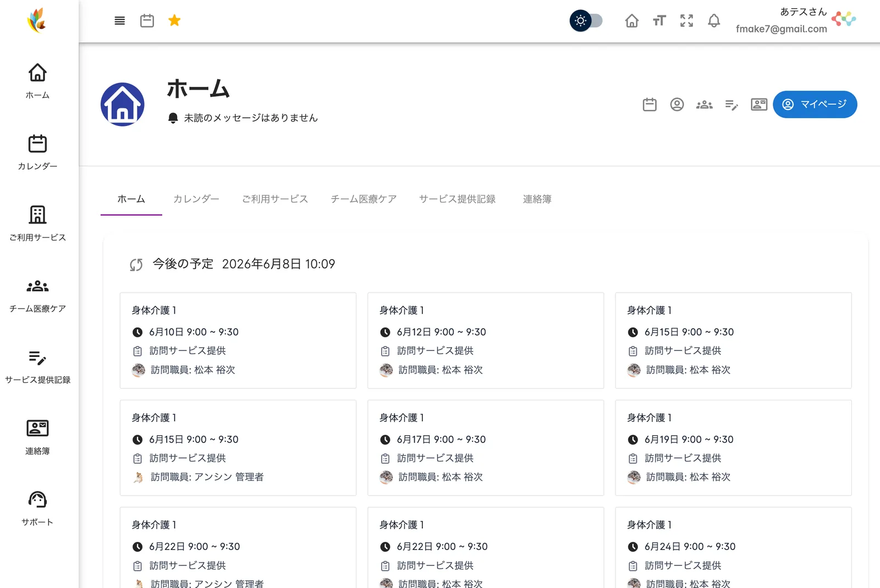Click the app logo in sidebar
This screenshot has height=588, width=880.
[37, 21]
